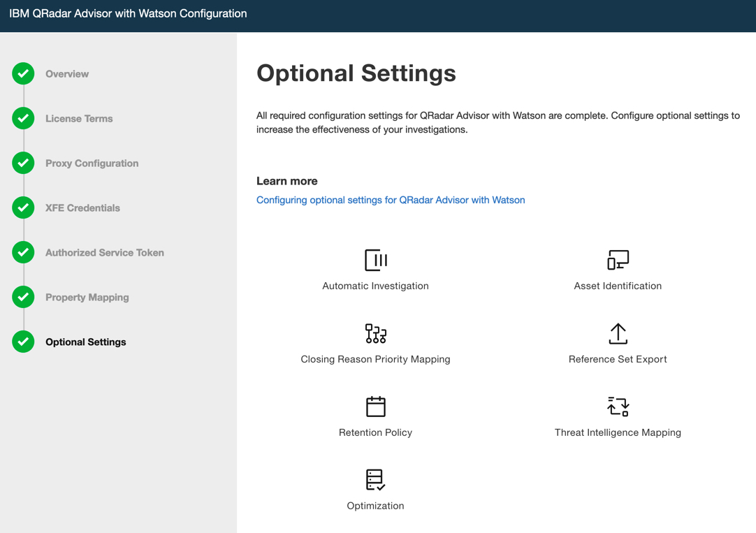Click the IBM QRadar Advisor with Watson Configuration title
This screenshot has height=533, width=756.
[x=128, y=13]
